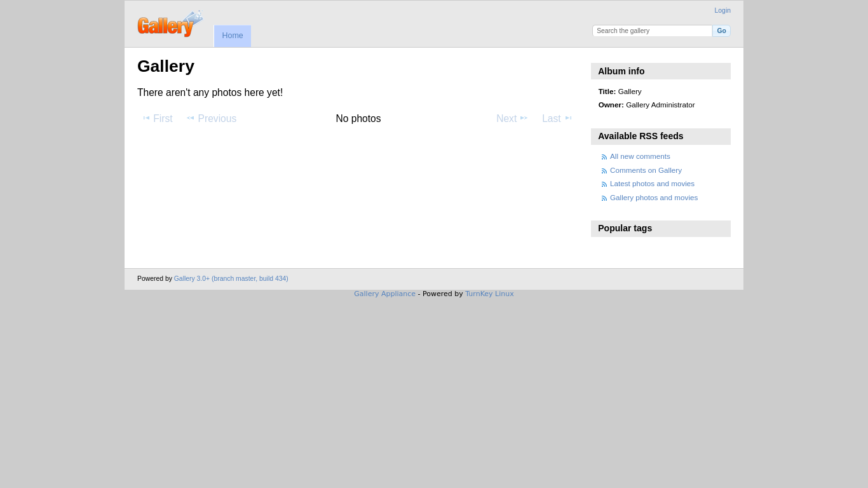This screenshot has height=488, width=868.
Task: Visit the Gallery 3.0+ version link
Action: pyautogui.click(x=231, y=278)
